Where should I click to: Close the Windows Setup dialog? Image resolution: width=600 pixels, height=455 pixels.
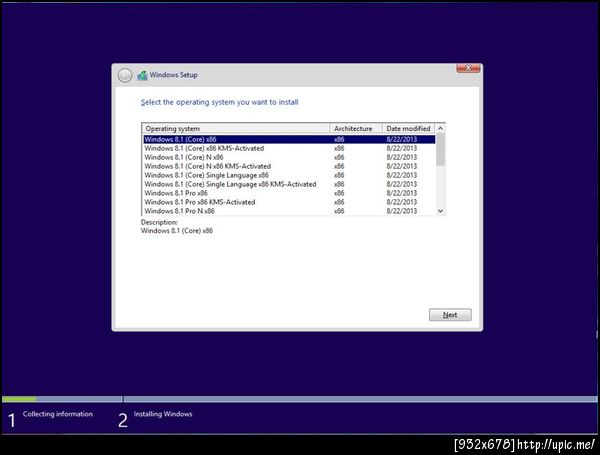[468, 68]
